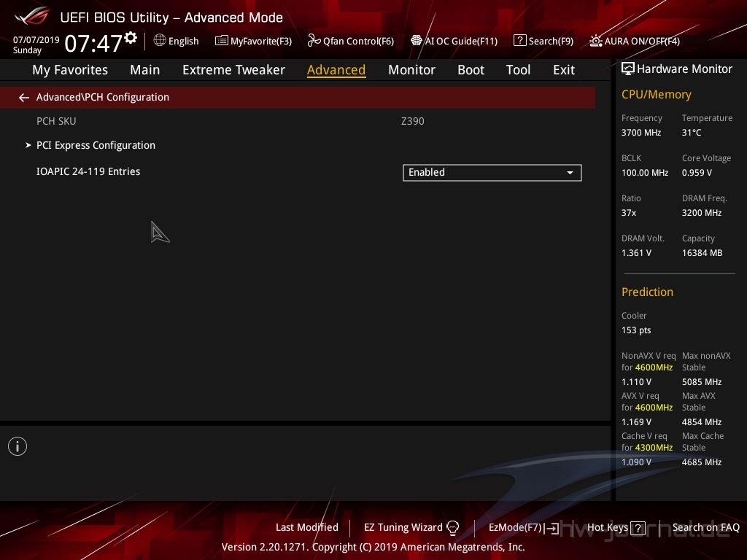Click the 5085 MHz max nonAVX value

point(701,382)
